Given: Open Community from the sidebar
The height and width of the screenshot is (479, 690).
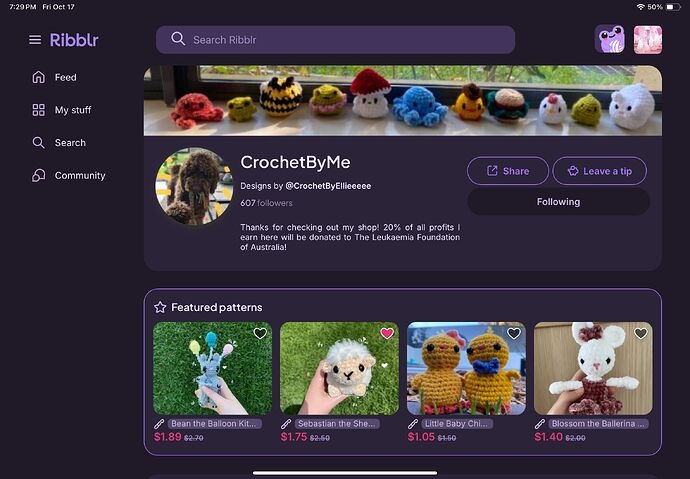Looking at the screenshot, I should (x=79, y=175).
